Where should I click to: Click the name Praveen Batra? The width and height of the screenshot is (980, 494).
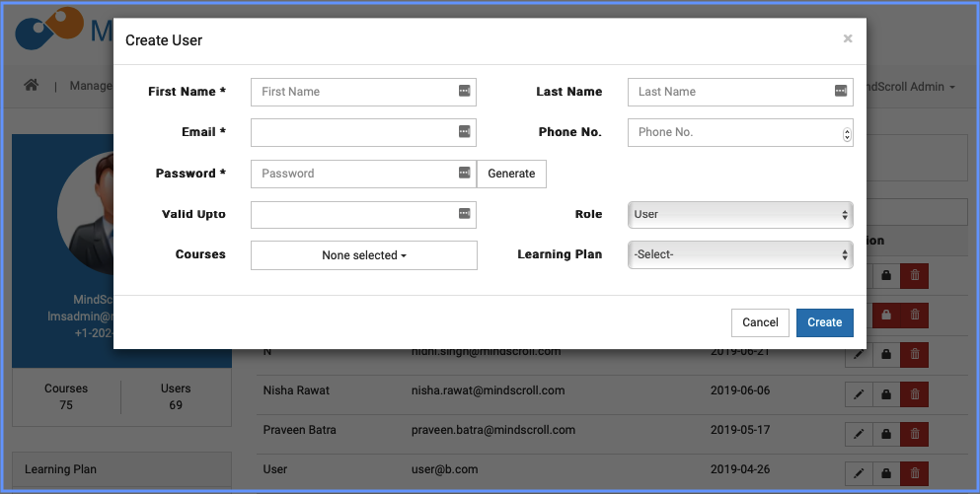[299, 430]
